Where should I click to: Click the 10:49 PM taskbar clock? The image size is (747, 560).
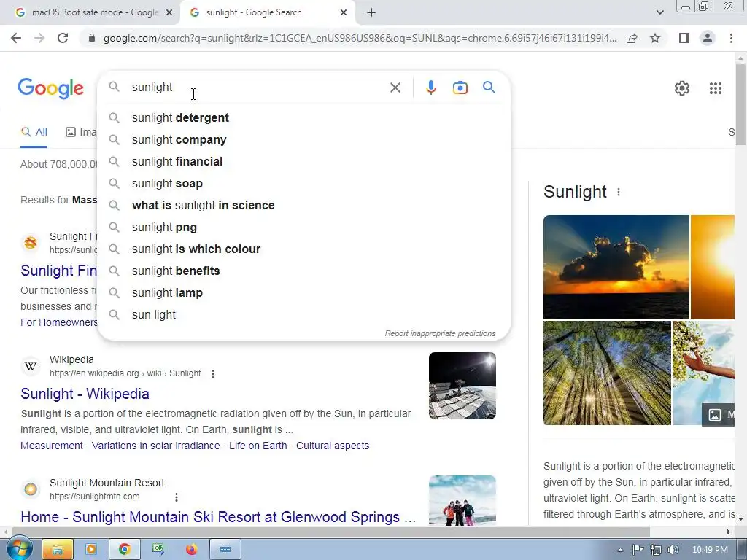pyautogui.click(x=710, y=550)
